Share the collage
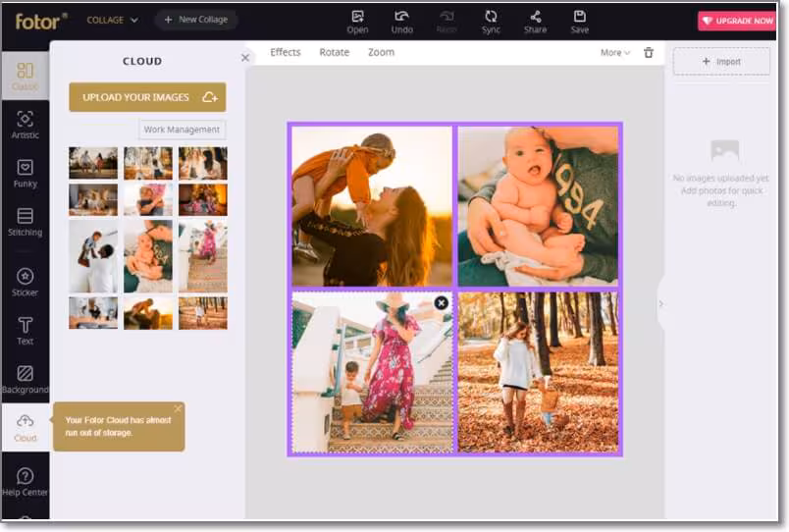The height and width of the screenshot is (532, 789). point(535,23)
